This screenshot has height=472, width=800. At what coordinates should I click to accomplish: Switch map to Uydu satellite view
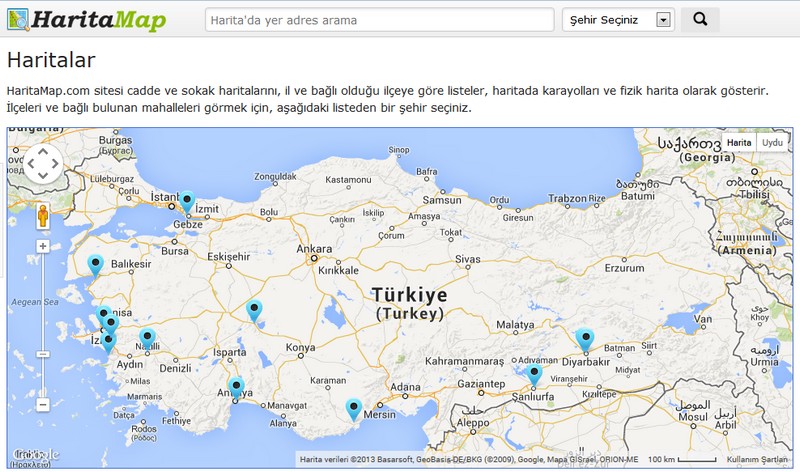772,142
